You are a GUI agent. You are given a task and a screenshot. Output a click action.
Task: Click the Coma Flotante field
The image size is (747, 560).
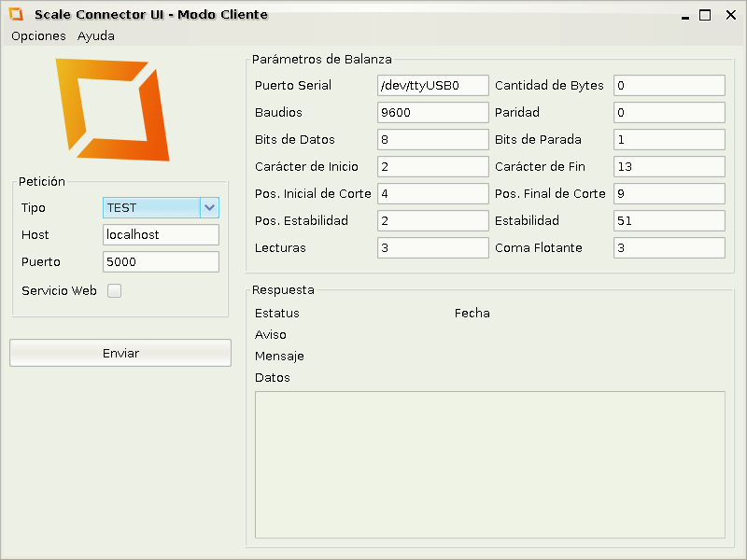[x=669, y=247]
